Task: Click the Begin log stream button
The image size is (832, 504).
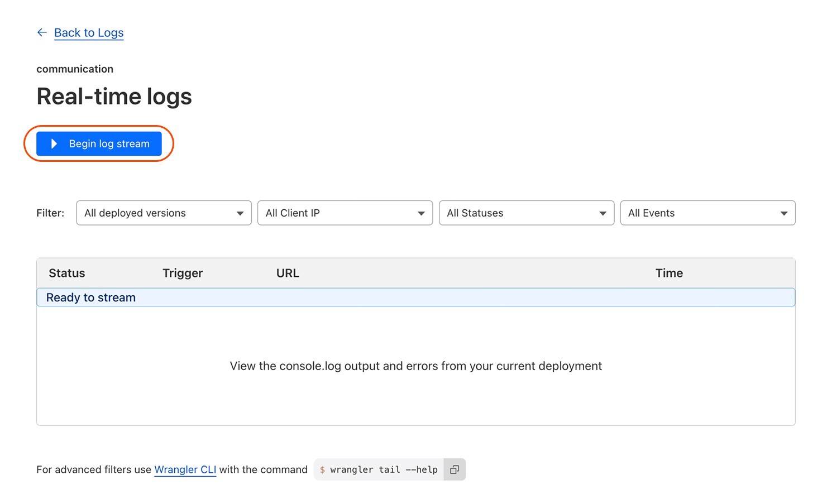Action: pyautogui.click(x=99, y=143)
